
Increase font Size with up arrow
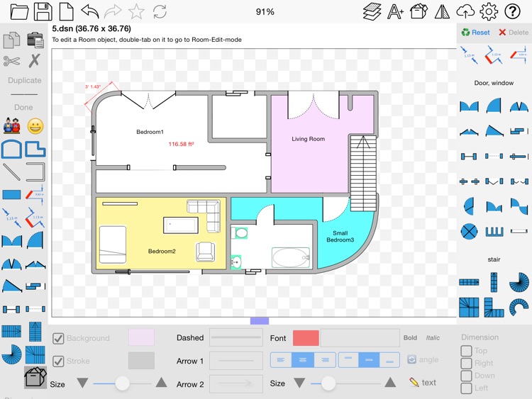coord(390,383)
